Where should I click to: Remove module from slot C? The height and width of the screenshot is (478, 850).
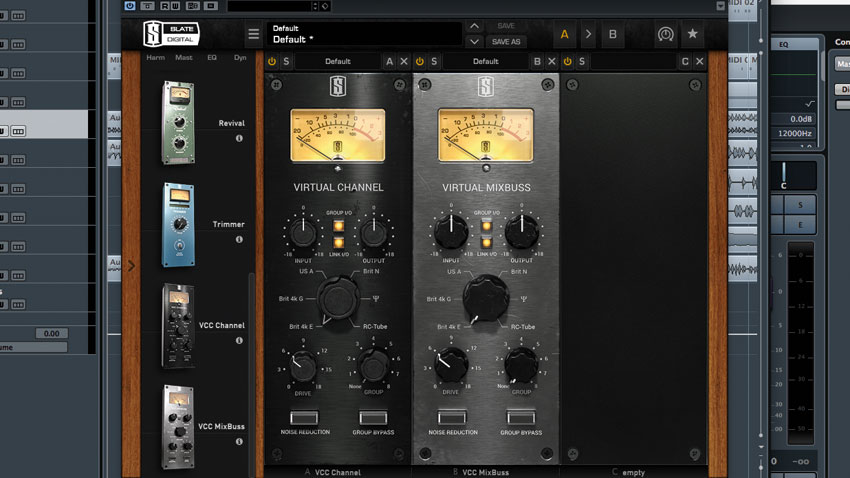(700, 61)
